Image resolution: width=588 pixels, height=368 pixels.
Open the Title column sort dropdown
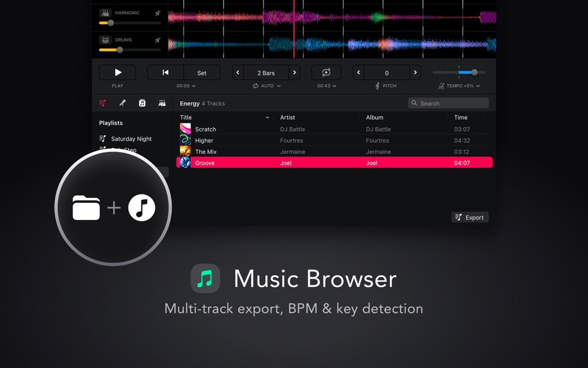268,117
